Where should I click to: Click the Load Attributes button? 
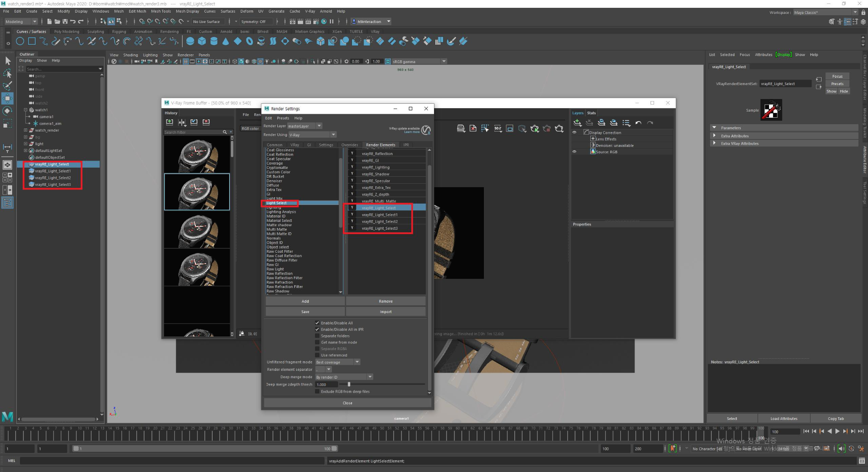tap(783, 419)
